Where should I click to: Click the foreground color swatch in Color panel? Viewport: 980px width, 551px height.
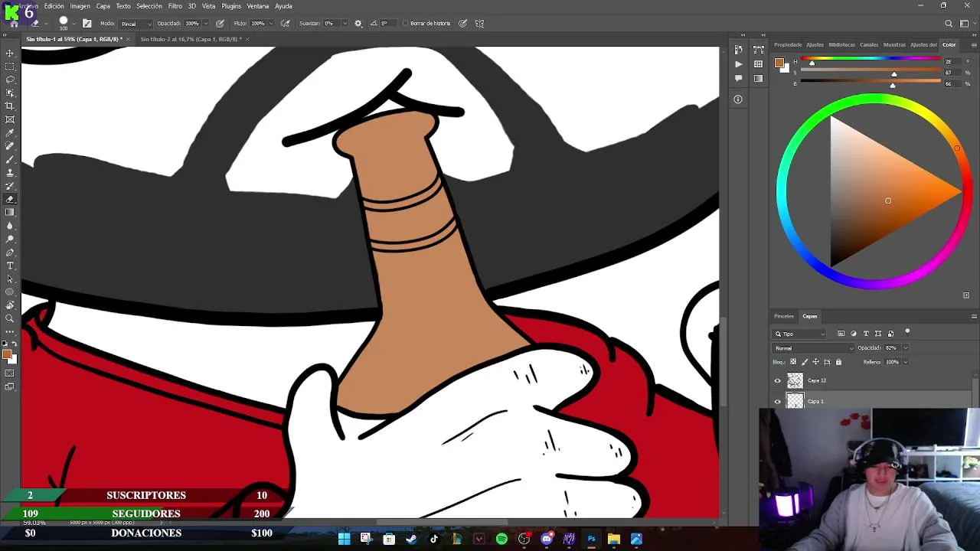pyautogui.click(x=779, y=63)
